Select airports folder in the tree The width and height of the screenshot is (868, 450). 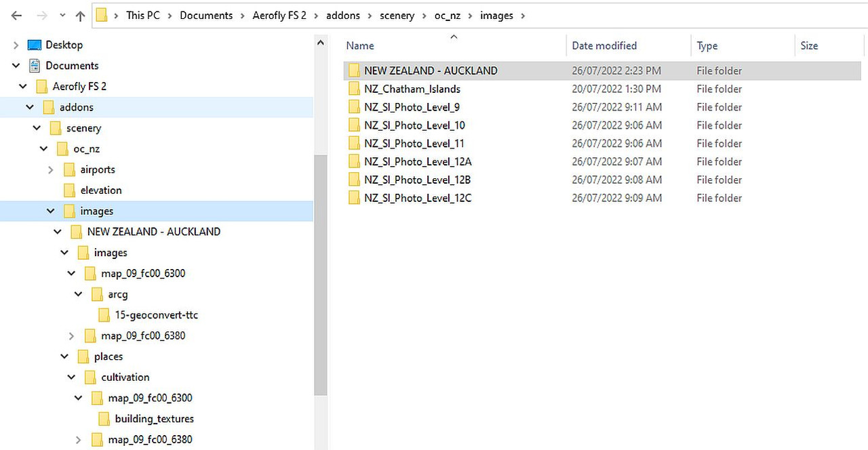pos(98,169)
